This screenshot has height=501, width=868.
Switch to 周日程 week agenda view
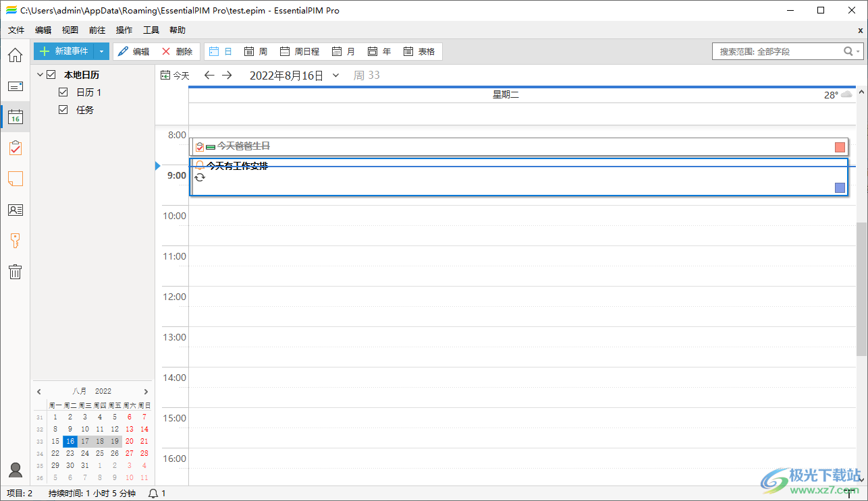pos(300,51)
